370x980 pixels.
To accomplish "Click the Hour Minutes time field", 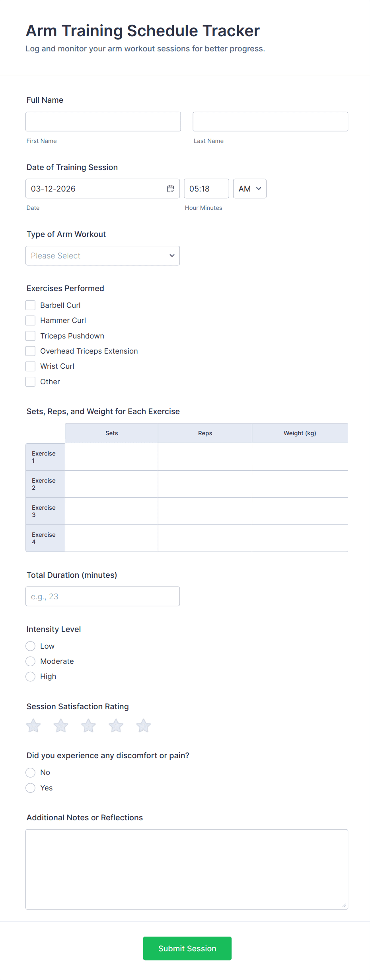I will pos(206,189).
